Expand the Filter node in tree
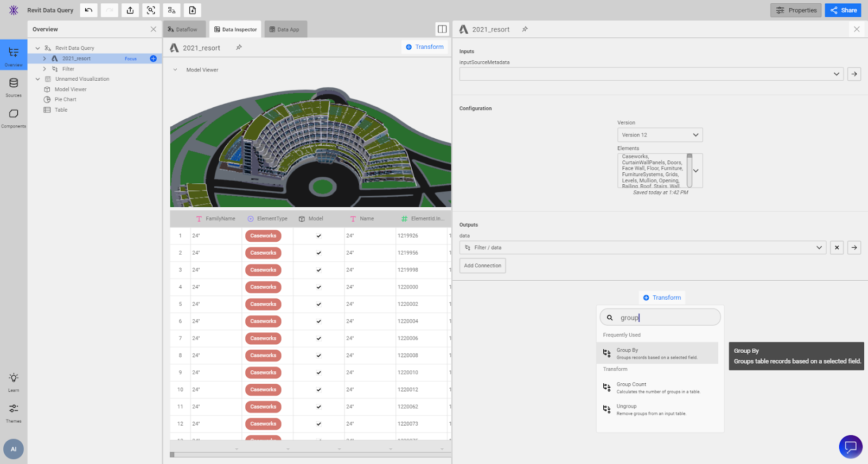This screenshot has height=464, width=868. click(x=44, y=69)
